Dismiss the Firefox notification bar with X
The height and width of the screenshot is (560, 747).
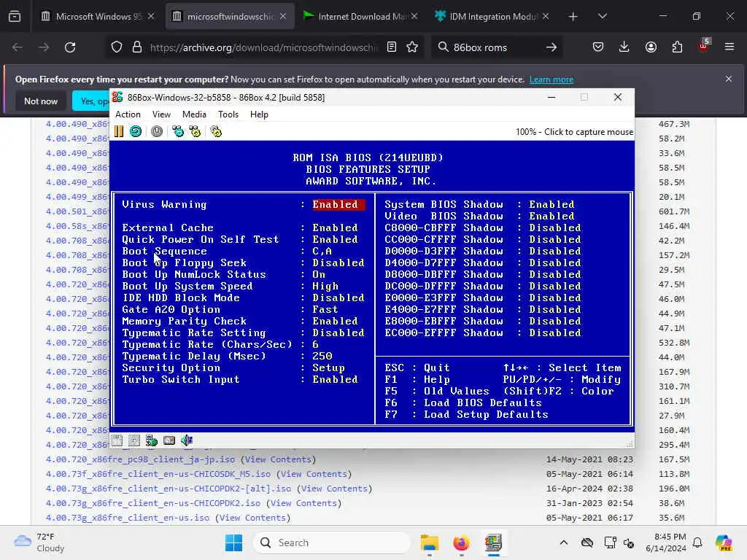pos(729,79)
